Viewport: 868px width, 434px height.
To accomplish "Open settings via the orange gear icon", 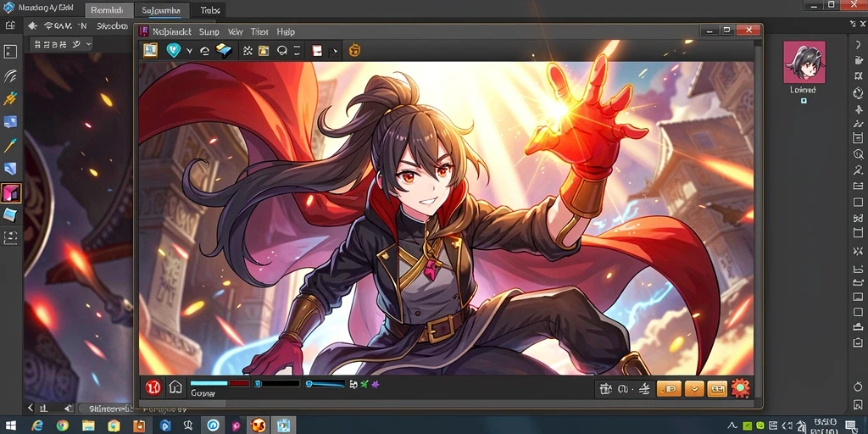I will point(740,388).
